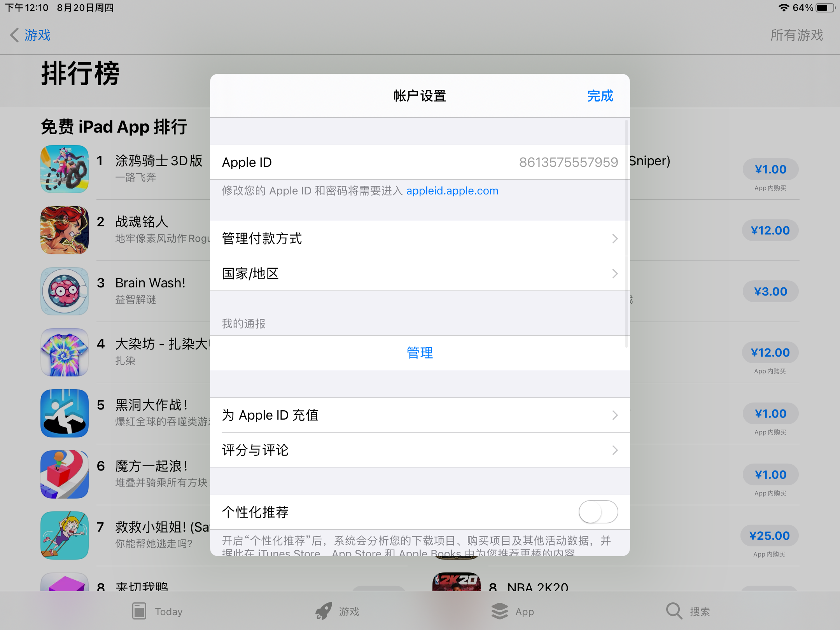Toggle the 个性化推荐 switch
The image size is (840, 630).
(x=598, y=512)
